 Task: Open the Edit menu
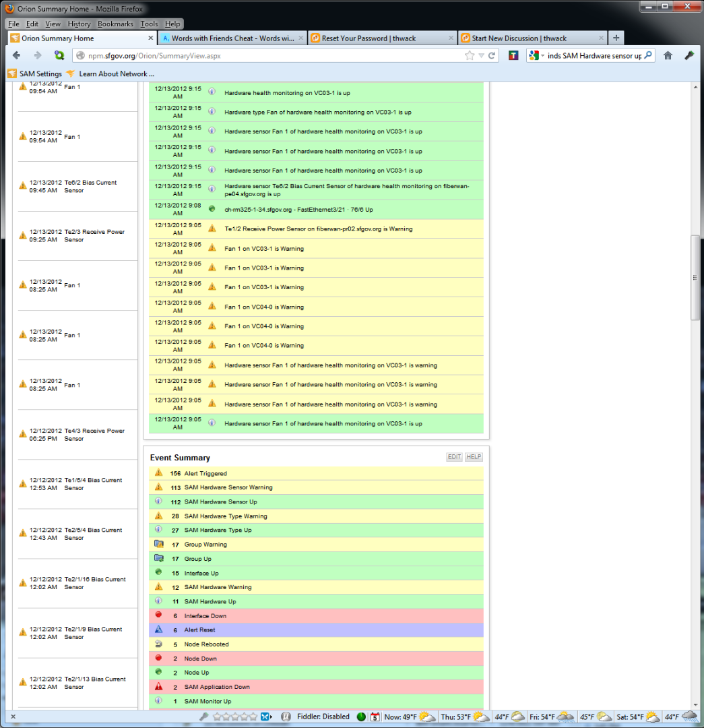click(32, 24)
